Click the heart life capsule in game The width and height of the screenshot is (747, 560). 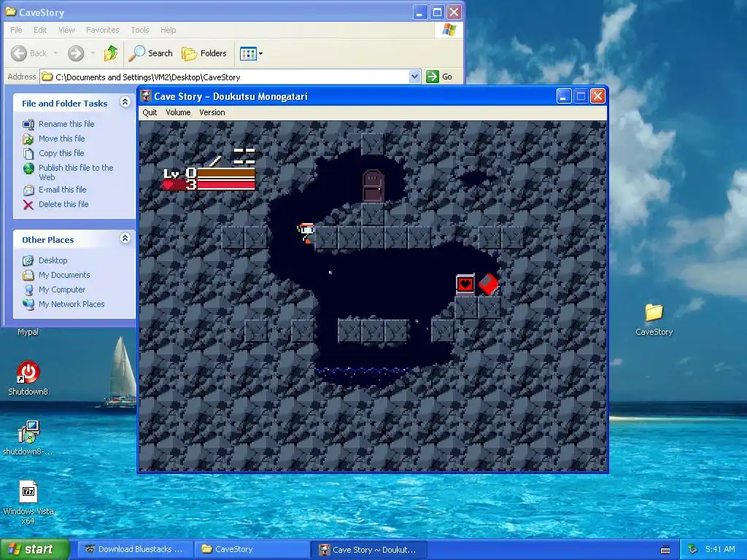click(465, 285)
